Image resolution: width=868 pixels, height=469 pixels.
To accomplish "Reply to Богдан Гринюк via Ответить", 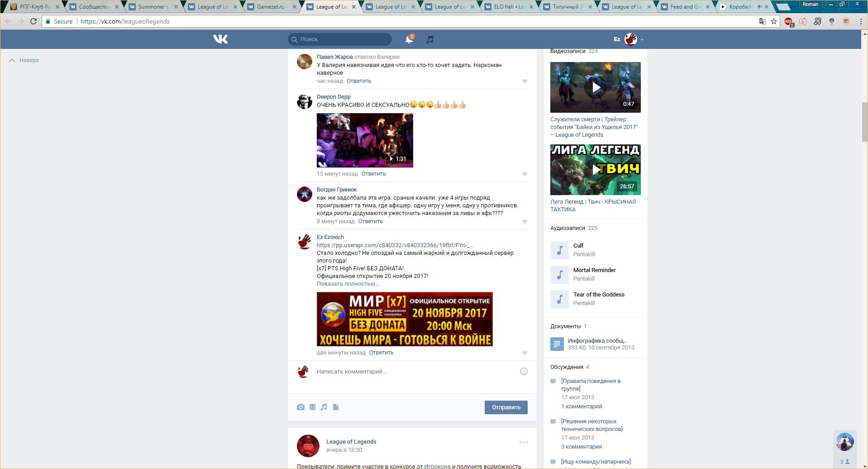I will [370, 221].
